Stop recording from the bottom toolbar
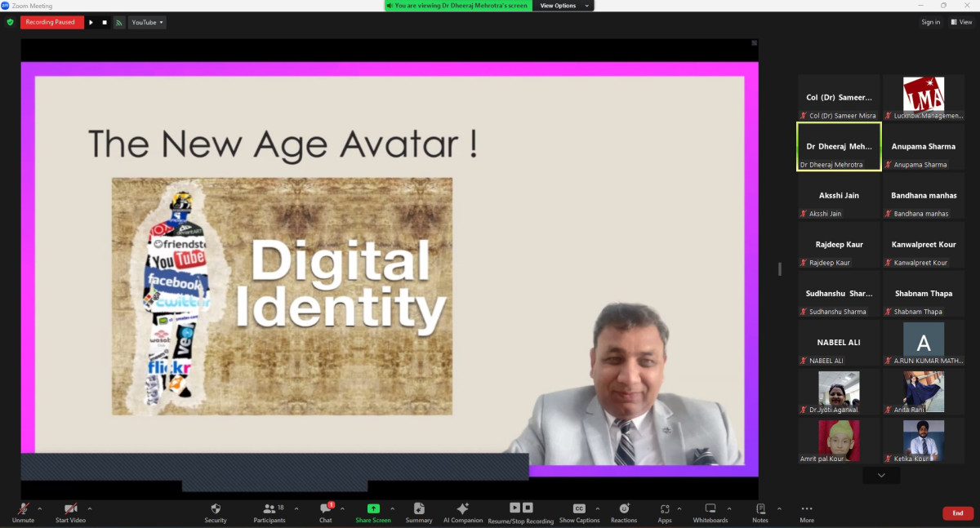The height and width of the screenshot is (528, 980). point(528,508)
